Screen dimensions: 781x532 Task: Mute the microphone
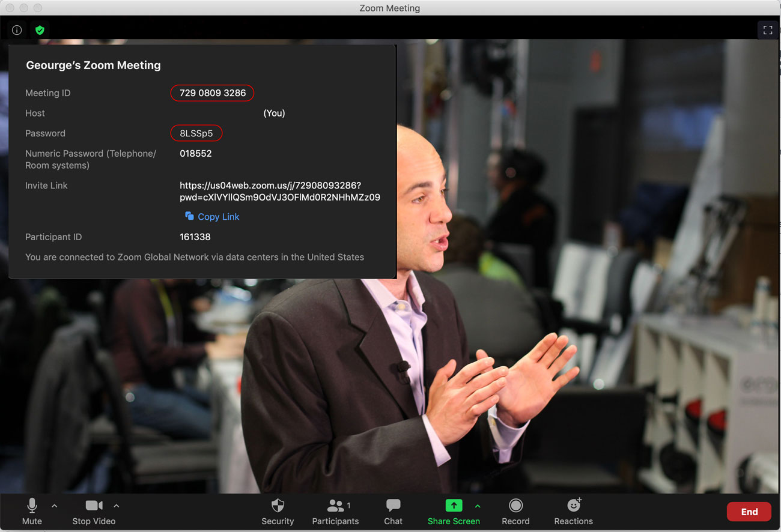(x=32, y=512)
